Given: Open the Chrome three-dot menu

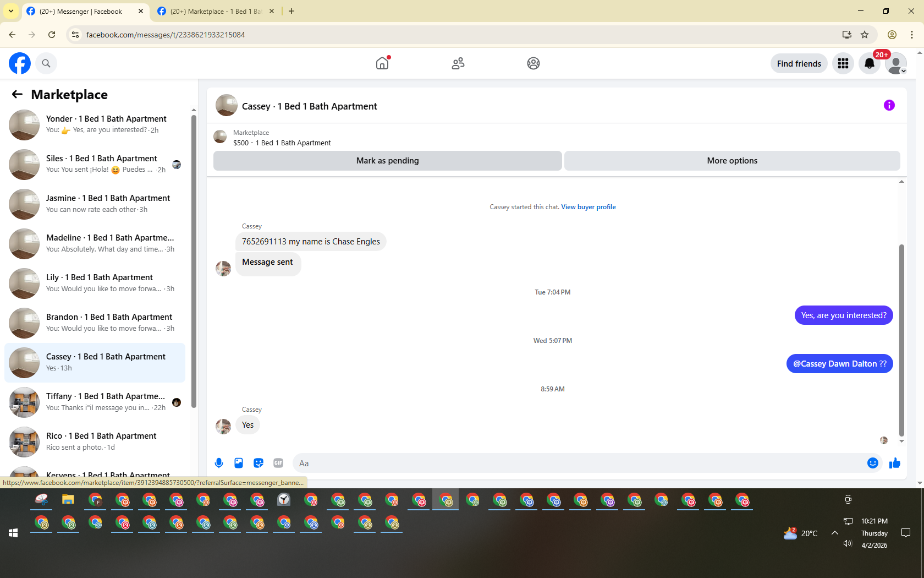Looking at the screenshot, I should coord(912,35).
